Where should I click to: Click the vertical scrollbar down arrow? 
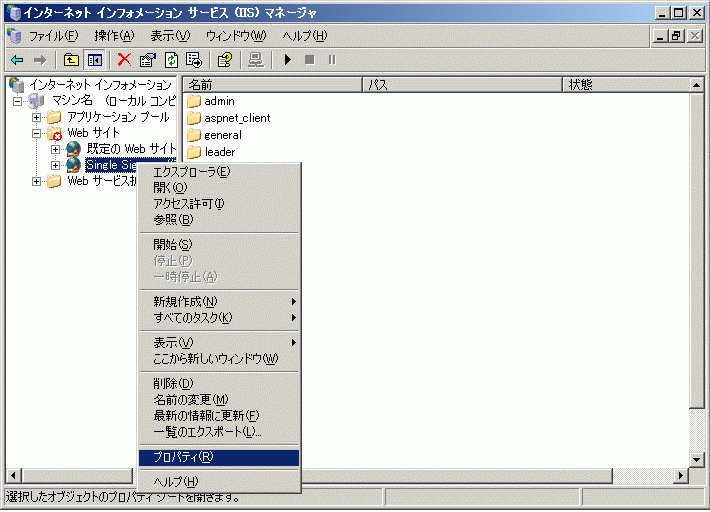(x=696, y=460)
